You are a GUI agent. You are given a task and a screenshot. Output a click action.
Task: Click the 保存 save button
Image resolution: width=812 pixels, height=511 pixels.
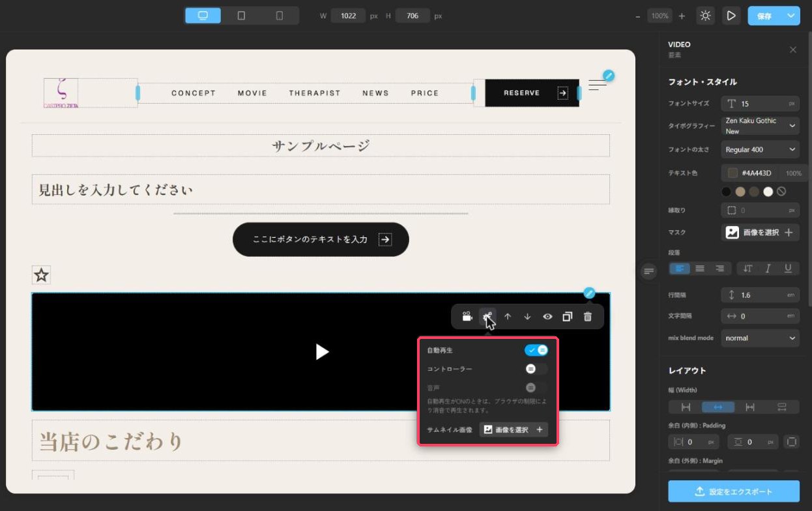tap(765, 16)
